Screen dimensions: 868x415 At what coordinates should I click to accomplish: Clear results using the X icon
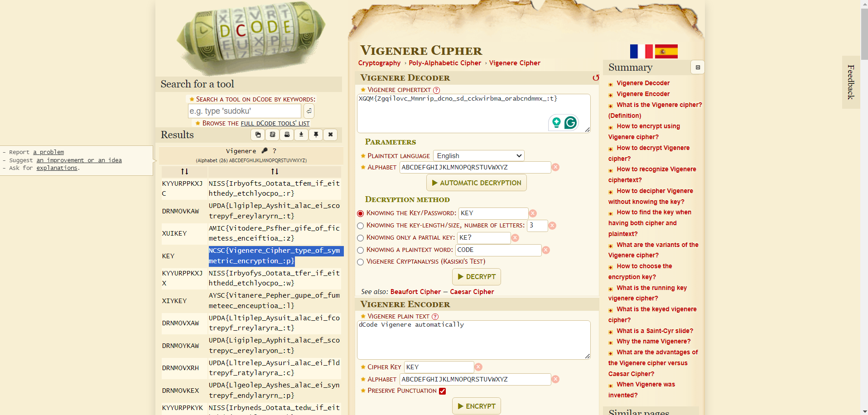coord(330,135)
